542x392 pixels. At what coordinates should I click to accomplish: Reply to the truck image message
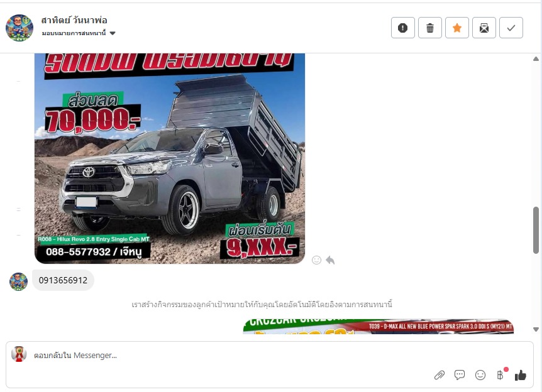click(x=330, y=260)
